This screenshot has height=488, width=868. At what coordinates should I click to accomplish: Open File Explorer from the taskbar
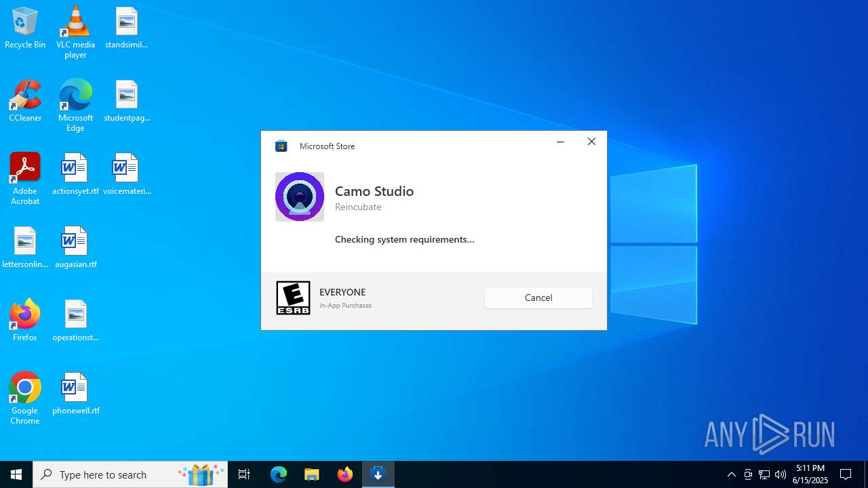click(x=312, y=474)
